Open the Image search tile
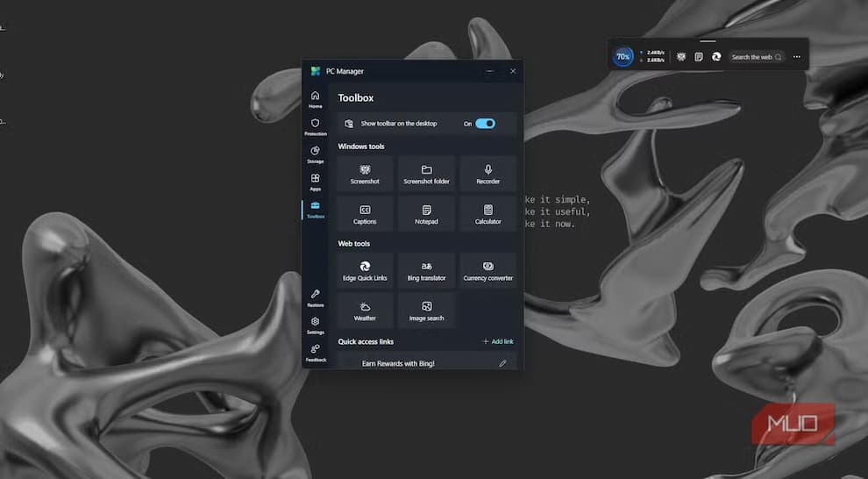This screenshot has width=868, height=479. click(426, 311)
